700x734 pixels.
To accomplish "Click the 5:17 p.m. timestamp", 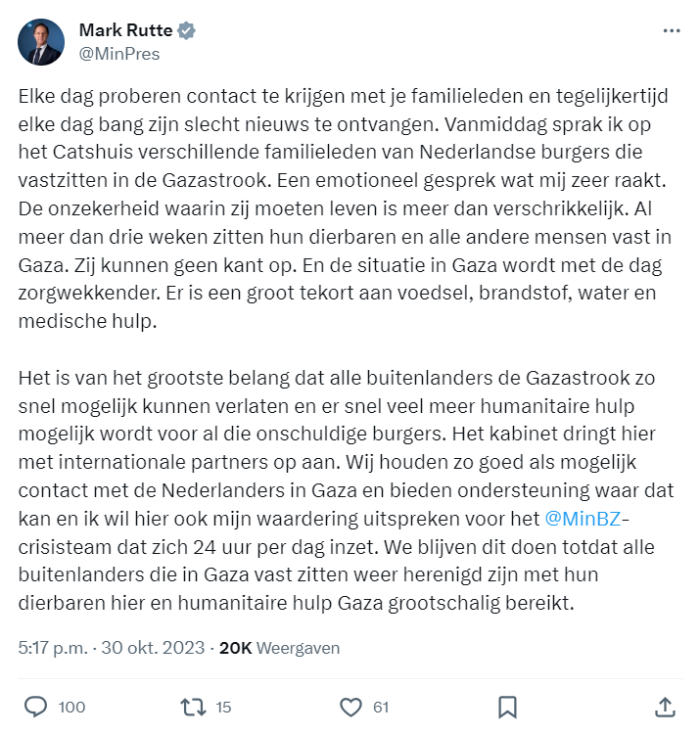I will point(54,648).
